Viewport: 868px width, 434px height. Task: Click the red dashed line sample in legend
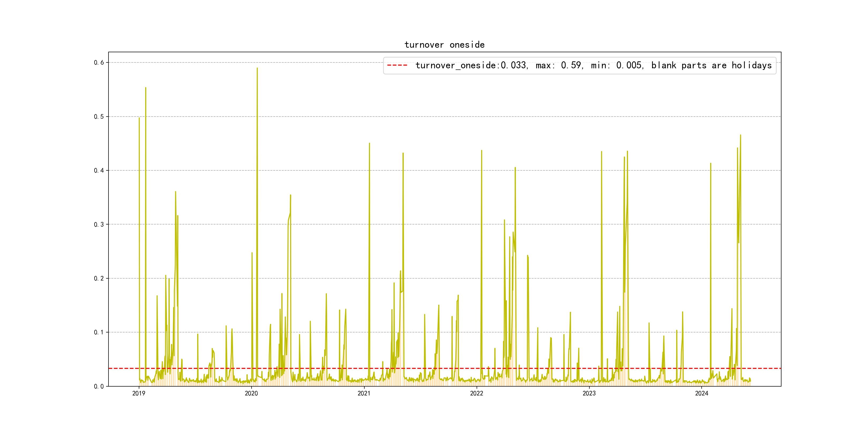click(x=397, y=65)
